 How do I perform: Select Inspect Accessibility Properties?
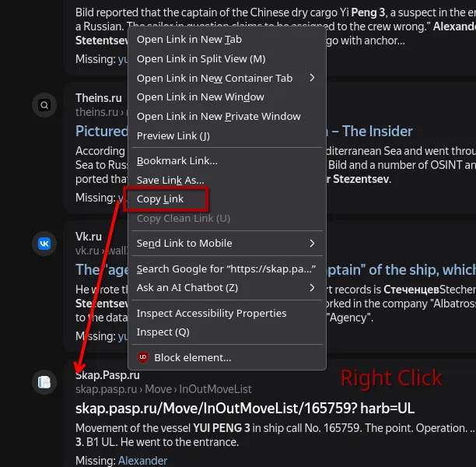click(x=227, y=313)
